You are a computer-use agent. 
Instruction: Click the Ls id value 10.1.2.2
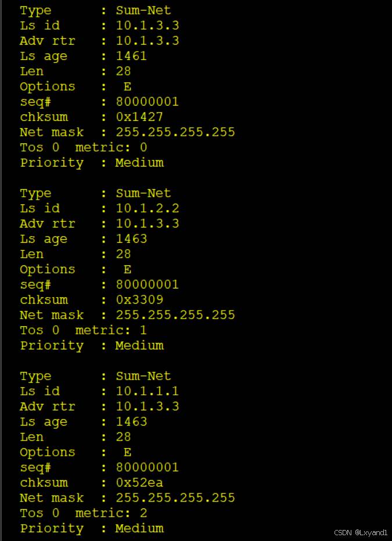[x=147, y=208]
